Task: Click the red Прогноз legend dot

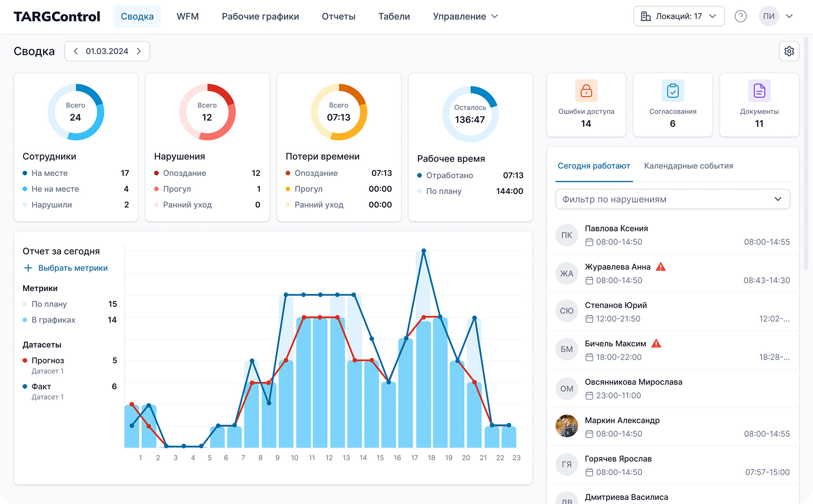Action: click(x=25, y=361)
